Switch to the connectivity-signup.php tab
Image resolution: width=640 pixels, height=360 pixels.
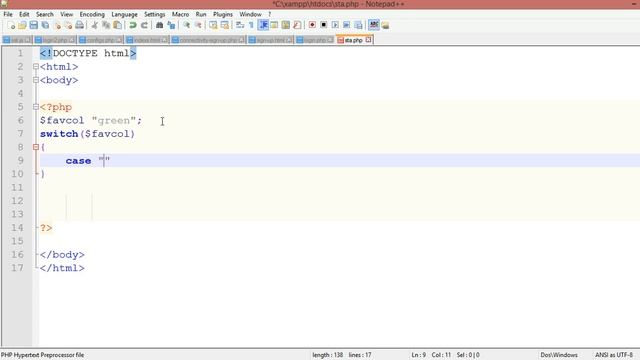(x=208, y=40)
